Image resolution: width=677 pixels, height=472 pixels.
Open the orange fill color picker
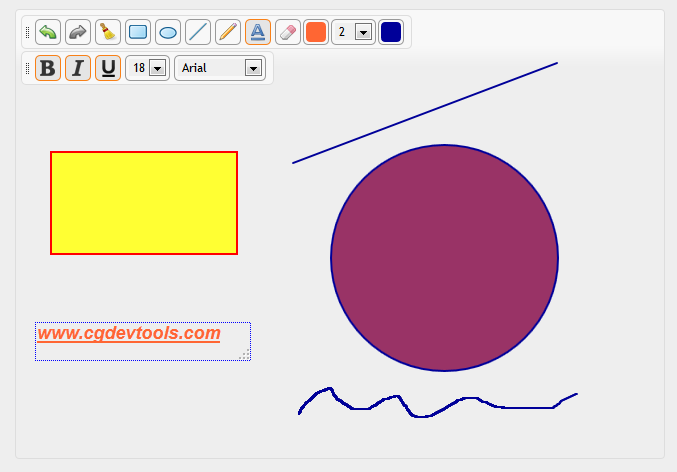click(316, 32)
